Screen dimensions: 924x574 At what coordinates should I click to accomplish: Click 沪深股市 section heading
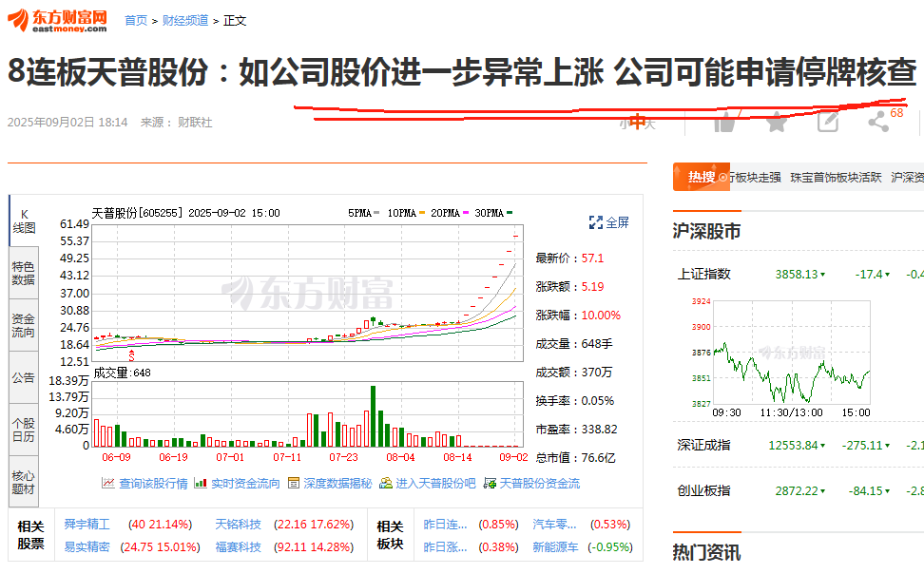(706, 231)
